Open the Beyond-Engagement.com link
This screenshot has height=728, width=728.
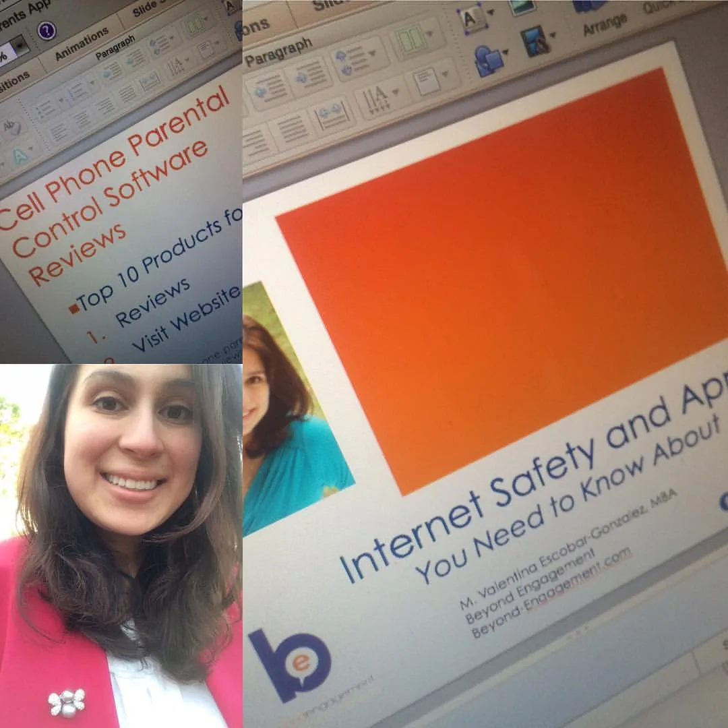(551, 593)
